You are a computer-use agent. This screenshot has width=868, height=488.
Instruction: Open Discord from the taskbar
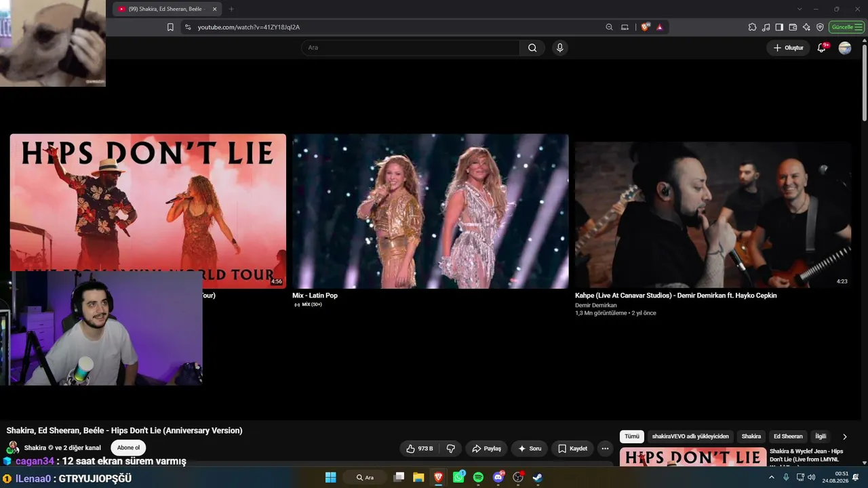pyautogui.click(x=498, y=477)
